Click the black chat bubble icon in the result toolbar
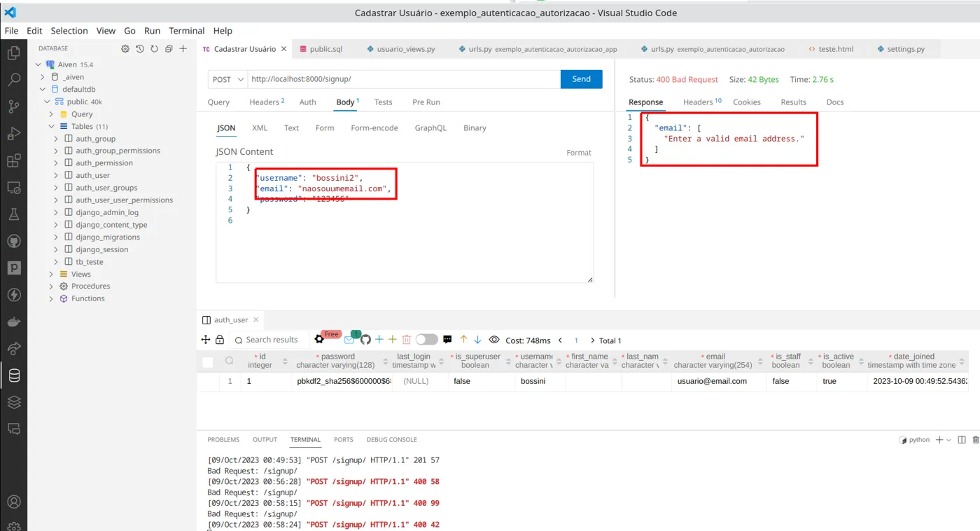The image size is (980, 531). tap(448, 340)
